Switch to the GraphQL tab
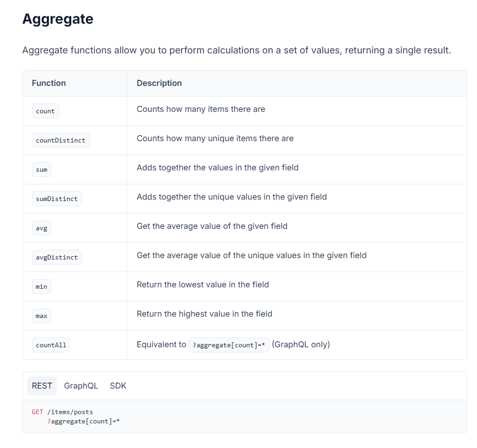The height and width of the screenshot is (448, 477). [x=81, y=386]
